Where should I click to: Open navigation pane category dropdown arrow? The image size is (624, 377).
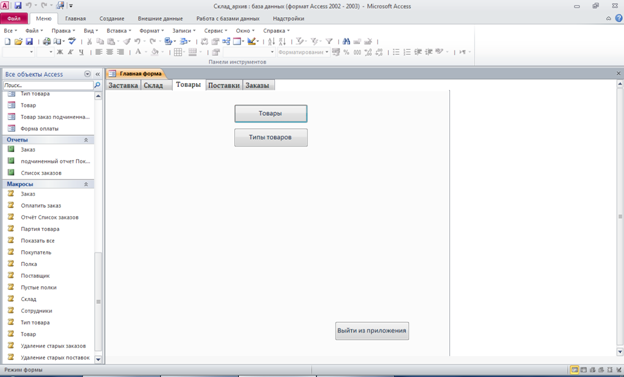click(x=87, y=74)
